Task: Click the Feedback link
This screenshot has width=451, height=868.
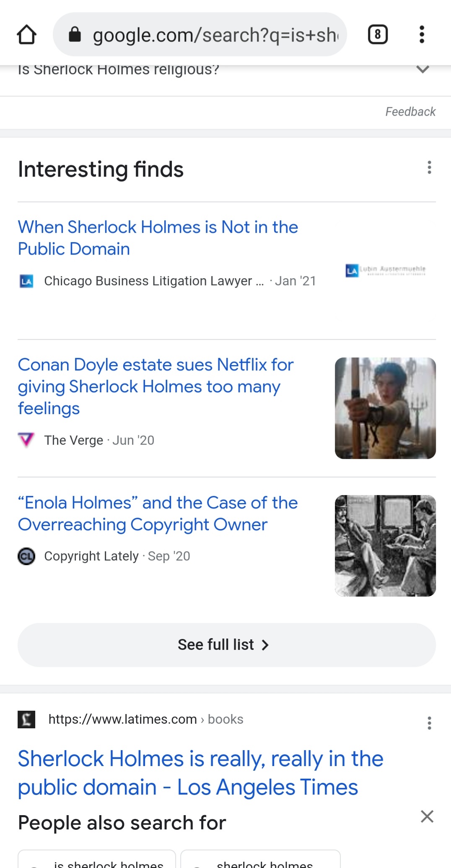Action: point(410,112)
